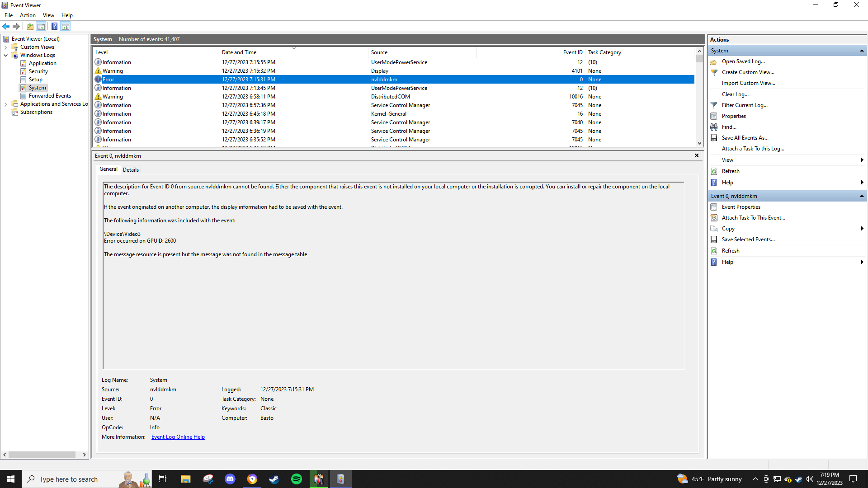Screen dimensions: 868x488
Task: Select the Application log in tree
Action: click(x=42, y=63)
